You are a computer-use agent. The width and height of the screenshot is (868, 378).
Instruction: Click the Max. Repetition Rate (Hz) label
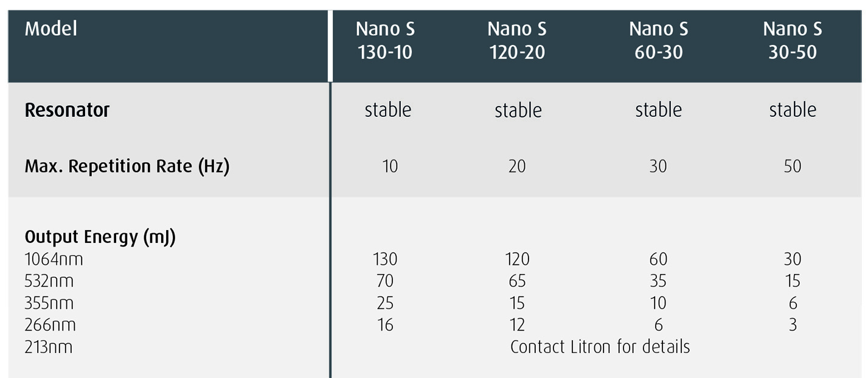127,166
